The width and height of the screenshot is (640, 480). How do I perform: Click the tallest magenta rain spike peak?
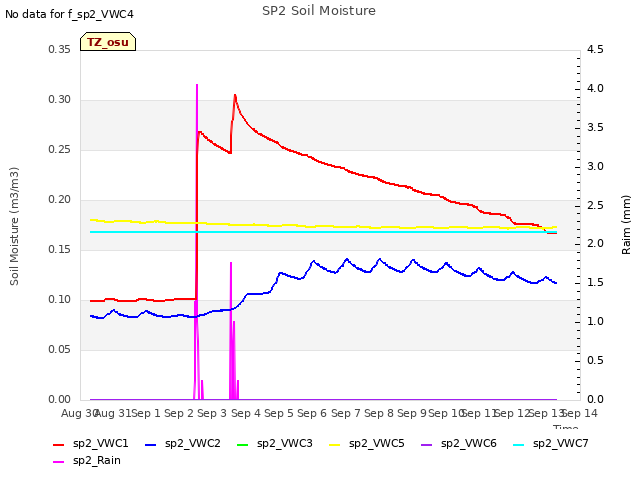197,85
